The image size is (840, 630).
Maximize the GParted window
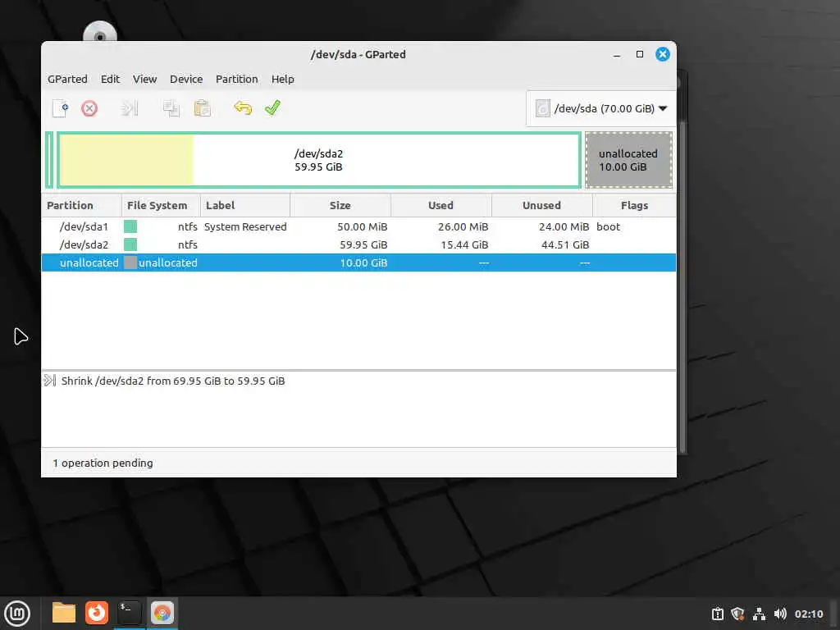(x=640, y=55)
